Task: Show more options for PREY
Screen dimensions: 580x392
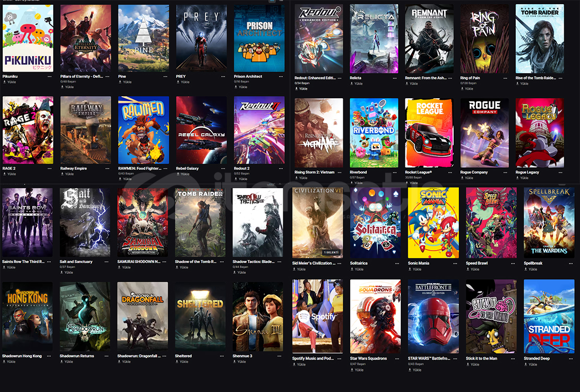Action: tap(223, 77)
